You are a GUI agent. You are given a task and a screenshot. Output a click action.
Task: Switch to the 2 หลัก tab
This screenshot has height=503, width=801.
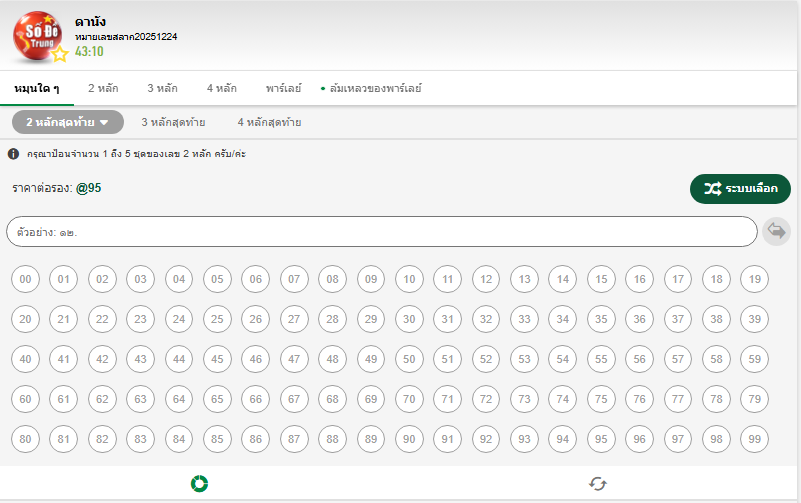coord(103,88)
